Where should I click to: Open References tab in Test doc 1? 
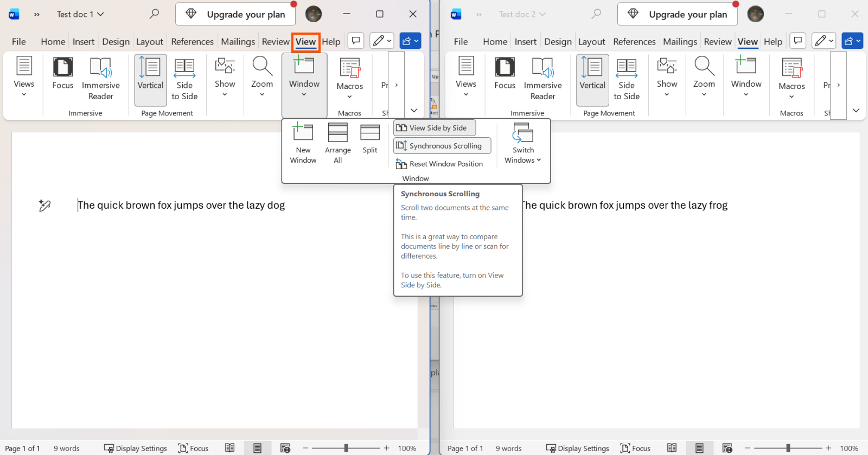193,42
